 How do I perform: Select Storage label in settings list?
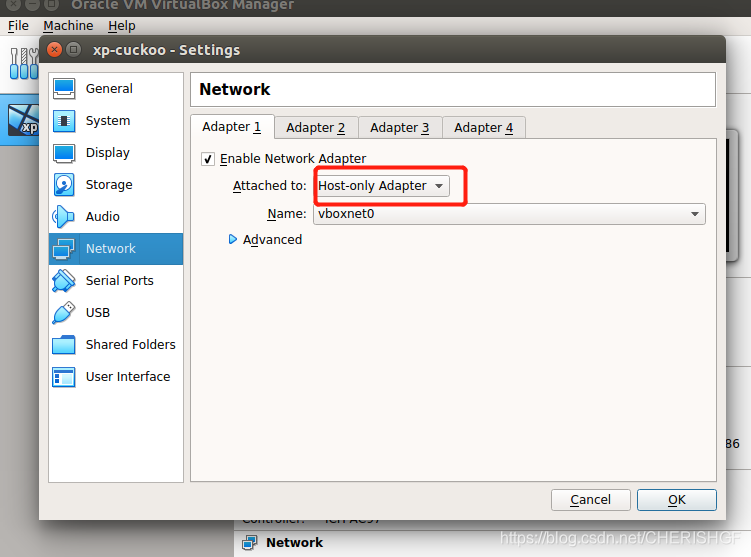(109, 185)
